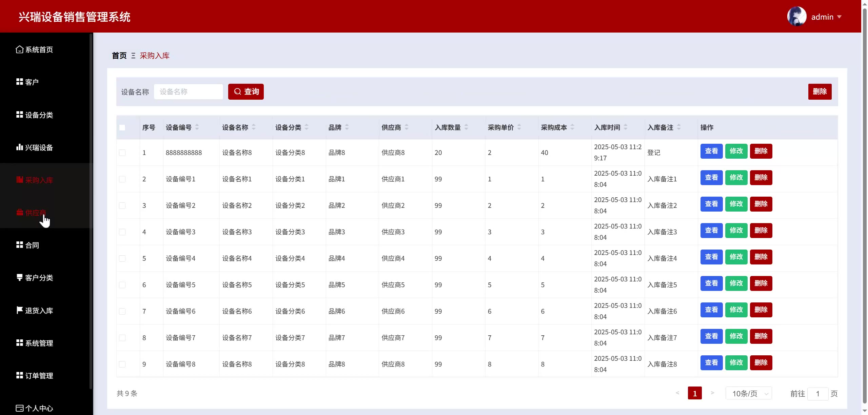The width and height of the screenshot is (868, 415).
Task: Sort by 入库数量 column arrows
Action: tap(466, 127)
